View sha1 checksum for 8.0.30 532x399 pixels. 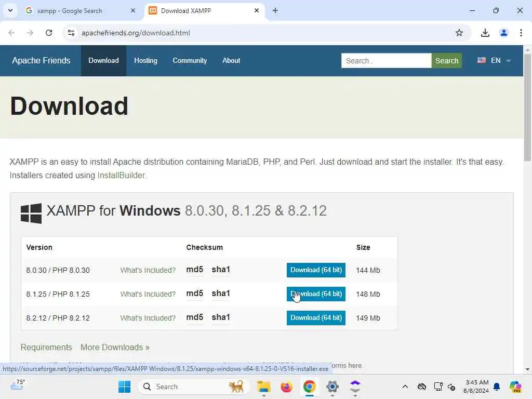click(221, 270)
